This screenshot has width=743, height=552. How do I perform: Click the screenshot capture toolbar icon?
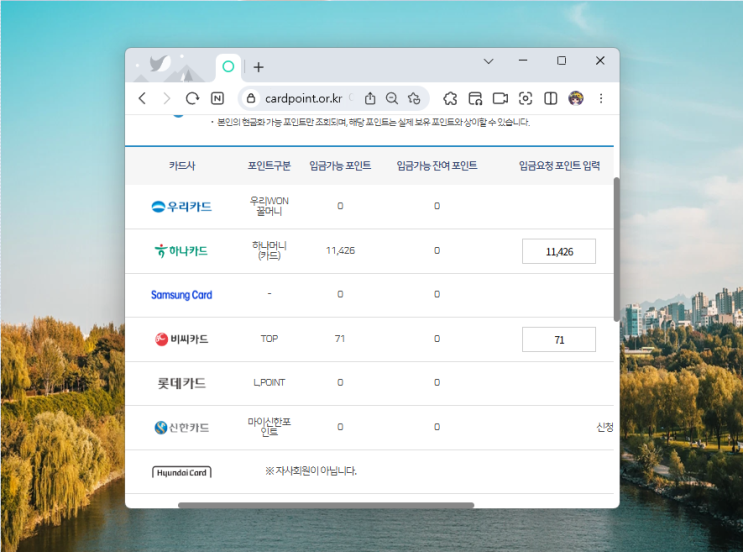(x=525, y=98)
